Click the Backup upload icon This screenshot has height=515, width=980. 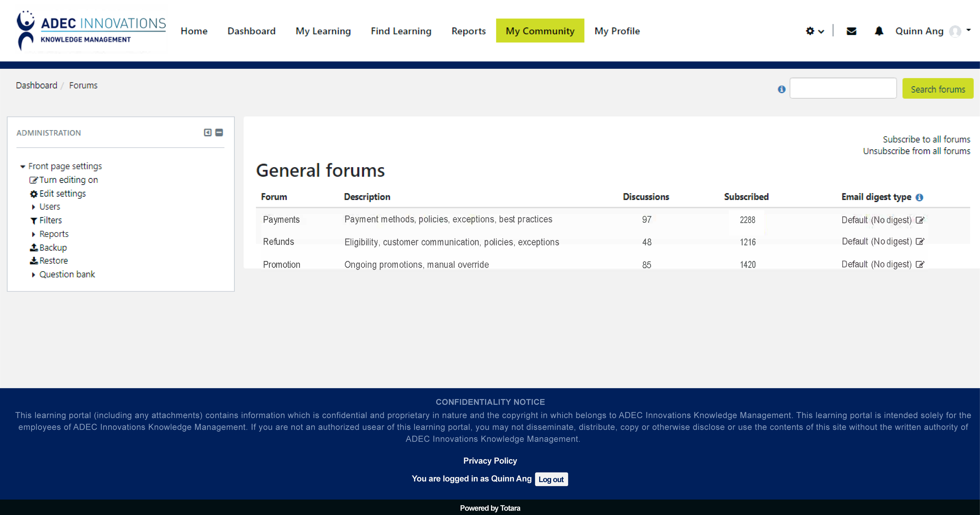[33, 247]
